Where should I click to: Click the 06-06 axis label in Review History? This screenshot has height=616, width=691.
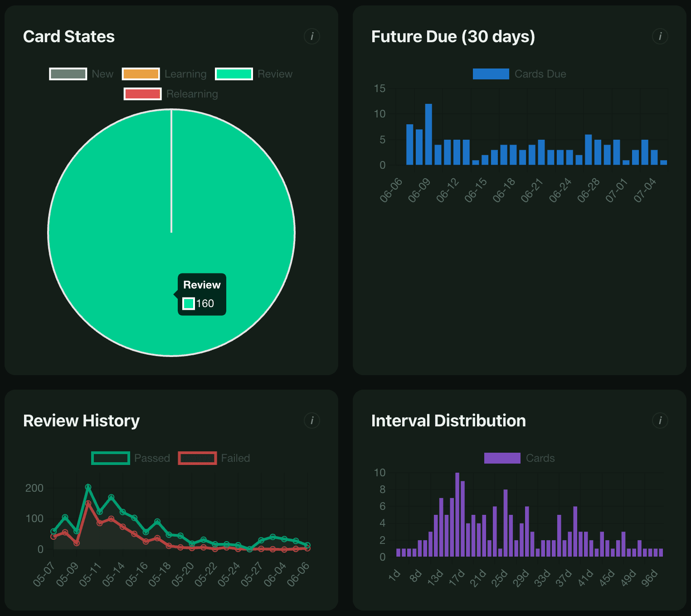pos(298,574)
